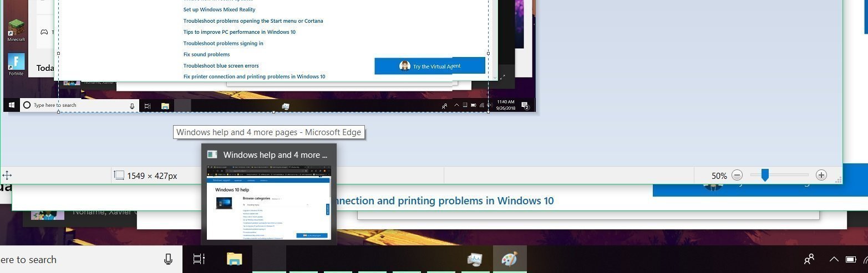Click the Minecraft desktop icon in canvas
868x273 pixels.
16,30
